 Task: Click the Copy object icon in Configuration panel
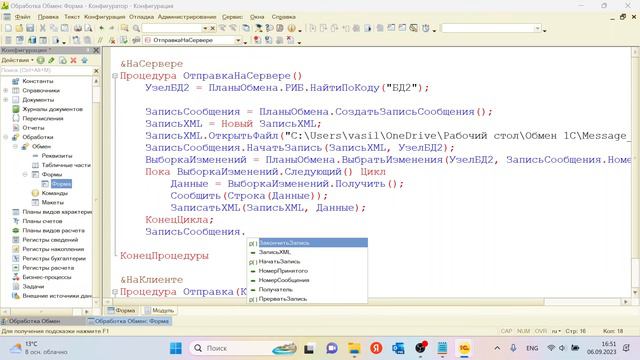tap(63, 60)
